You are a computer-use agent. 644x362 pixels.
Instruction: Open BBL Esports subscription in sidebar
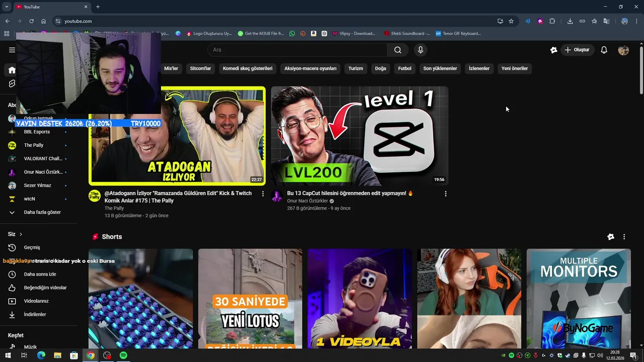(38, 132)
